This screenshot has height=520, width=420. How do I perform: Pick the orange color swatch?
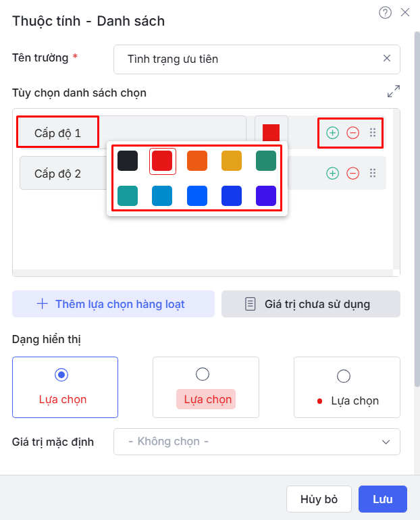click(197, 161)
